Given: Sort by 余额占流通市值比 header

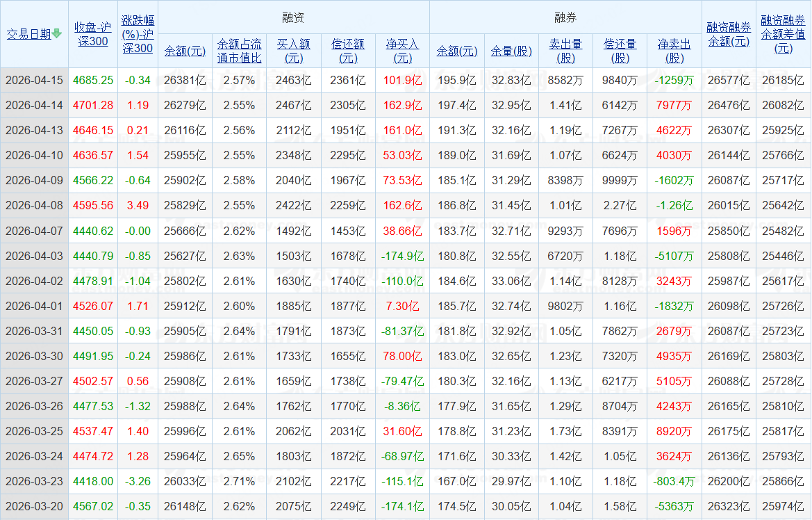Looking at the screenshot, I should (239, 51).
